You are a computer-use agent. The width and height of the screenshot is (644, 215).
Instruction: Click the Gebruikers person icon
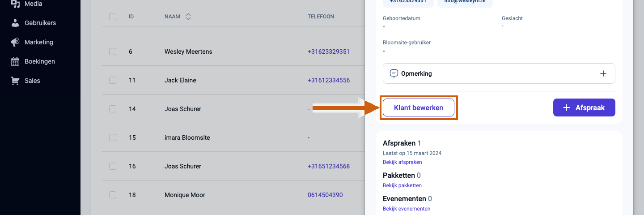[15, 23]
